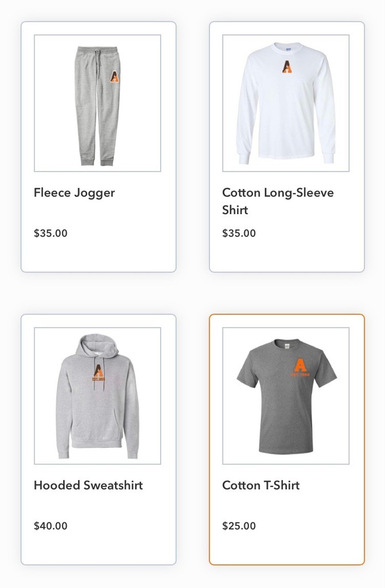Viewport: 385px width, 588px height.
Task: Open the Cotton Long-Sleeve Shirt title link
Action: 278,201
